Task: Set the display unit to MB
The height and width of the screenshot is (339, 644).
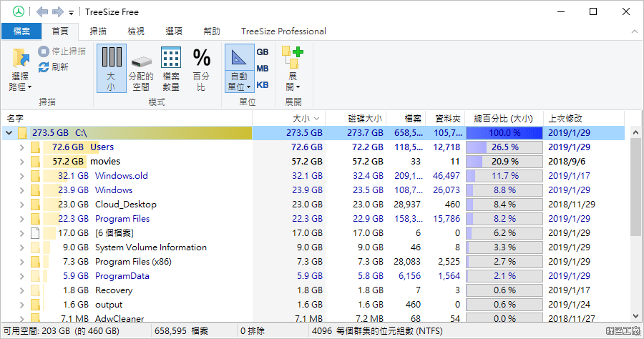Action: (x=263, y=69)
